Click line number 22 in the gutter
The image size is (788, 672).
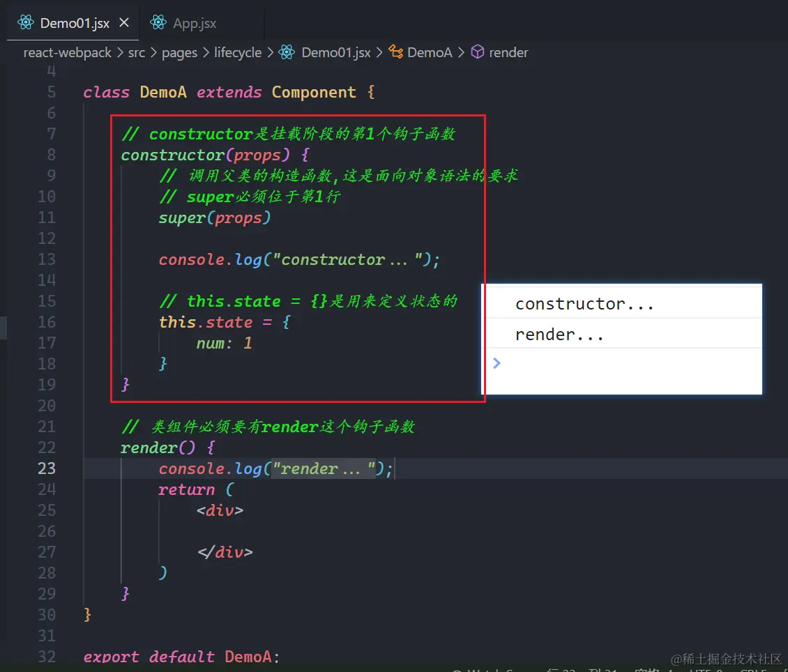click(x=47, y=447)
